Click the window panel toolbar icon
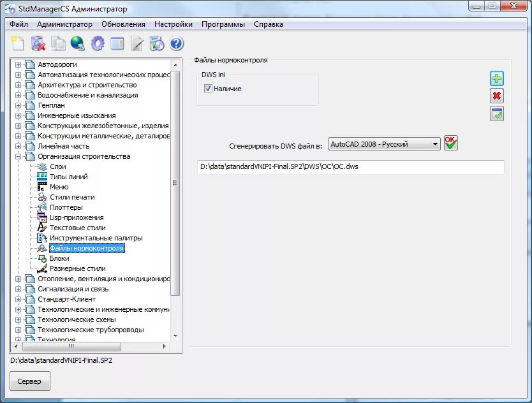The height and width of the screenshot is (403, 532). tap(117, 44)
